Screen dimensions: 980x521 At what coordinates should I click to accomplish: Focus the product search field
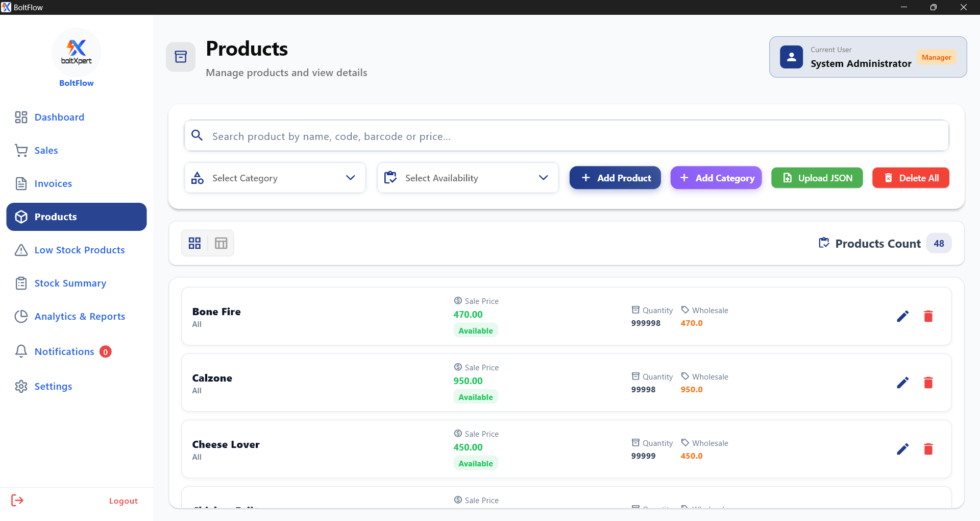(x=567, y=136)
